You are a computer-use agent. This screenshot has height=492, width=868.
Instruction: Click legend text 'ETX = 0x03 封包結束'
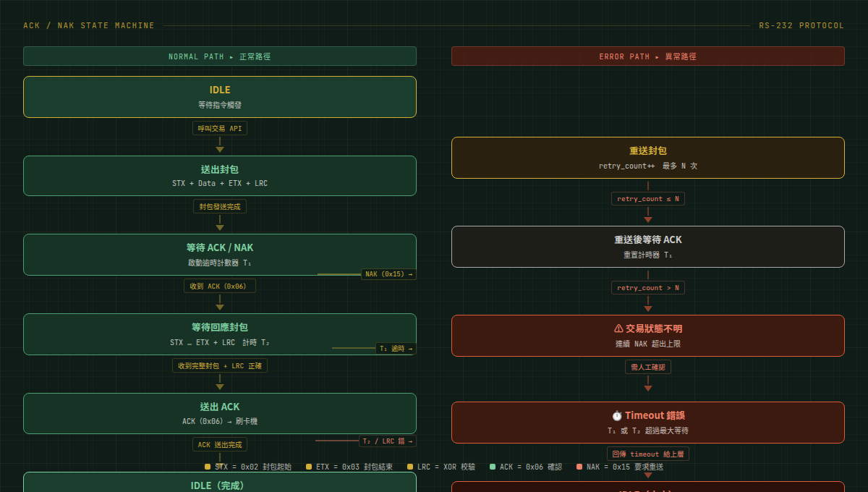[354, 467]
